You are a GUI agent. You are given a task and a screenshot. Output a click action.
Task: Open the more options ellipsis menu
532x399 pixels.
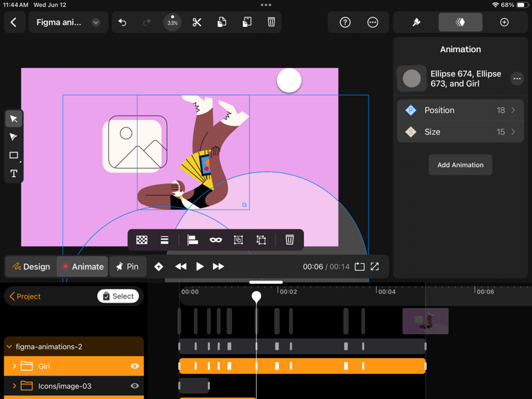[373, 22]
